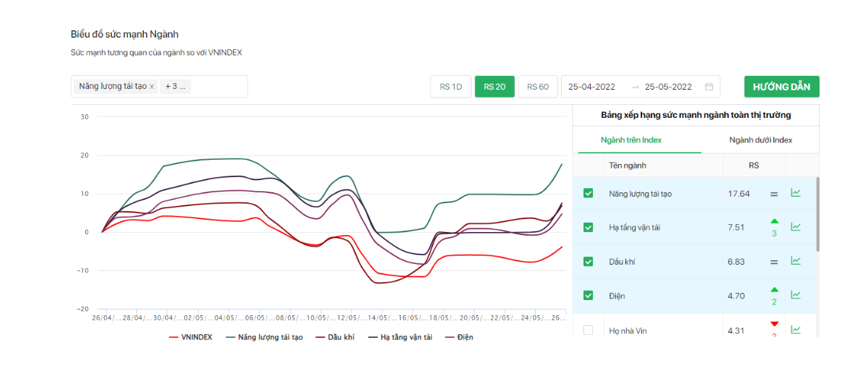Toggle VNINDEX series in chart legend

(191, 337)
